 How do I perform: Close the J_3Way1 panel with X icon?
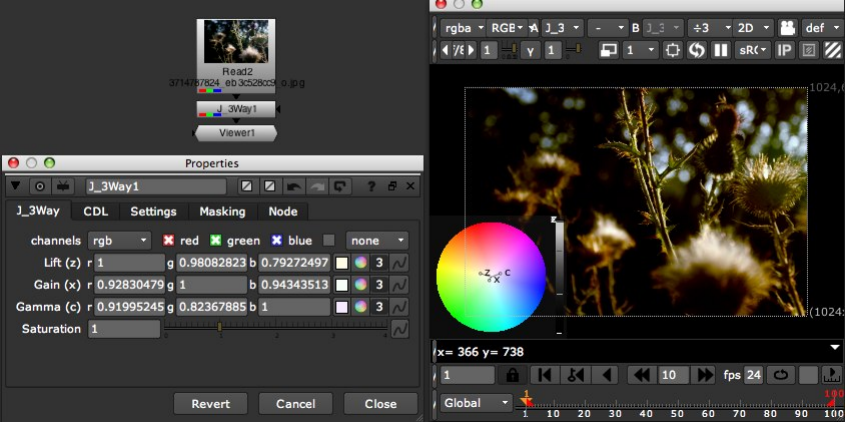tap(410, 186)
